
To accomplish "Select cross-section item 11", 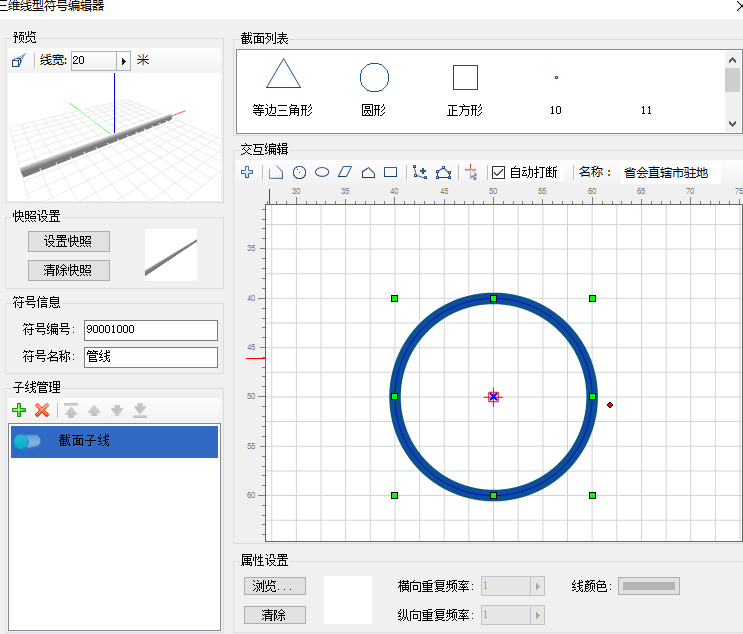I will pyautogui.click(x=646, y=110).
